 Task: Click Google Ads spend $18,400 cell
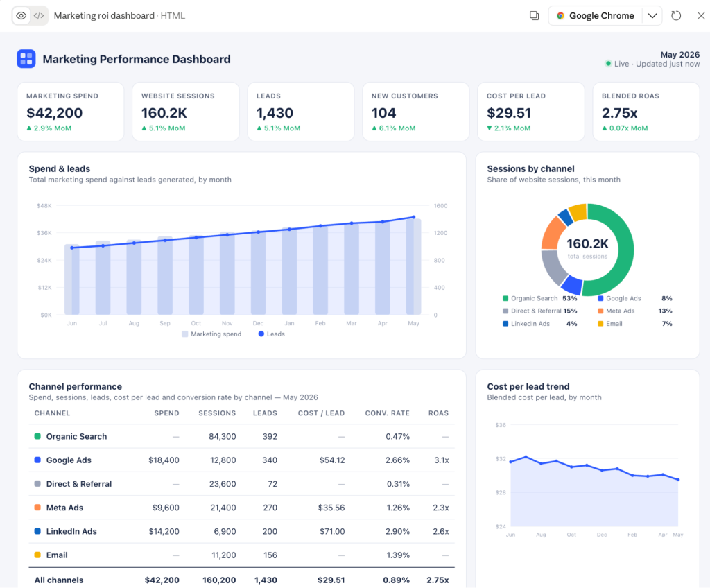pyautogui.click(x=164, y=460)
